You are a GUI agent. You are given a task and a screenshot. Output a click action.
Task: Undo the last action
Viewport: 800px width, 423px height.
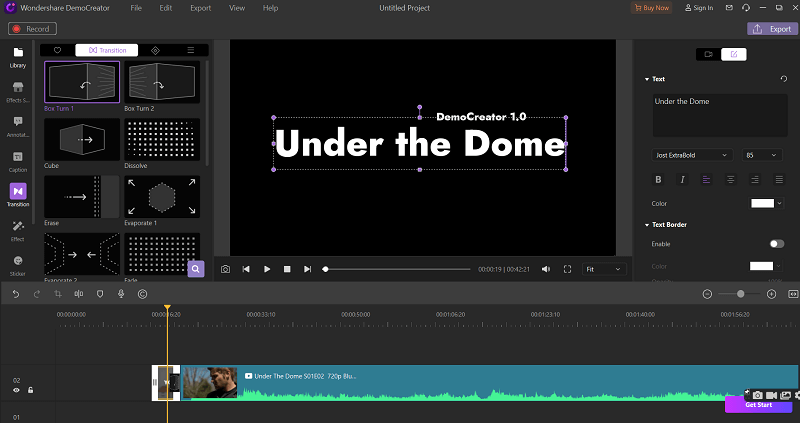[16, 294]
